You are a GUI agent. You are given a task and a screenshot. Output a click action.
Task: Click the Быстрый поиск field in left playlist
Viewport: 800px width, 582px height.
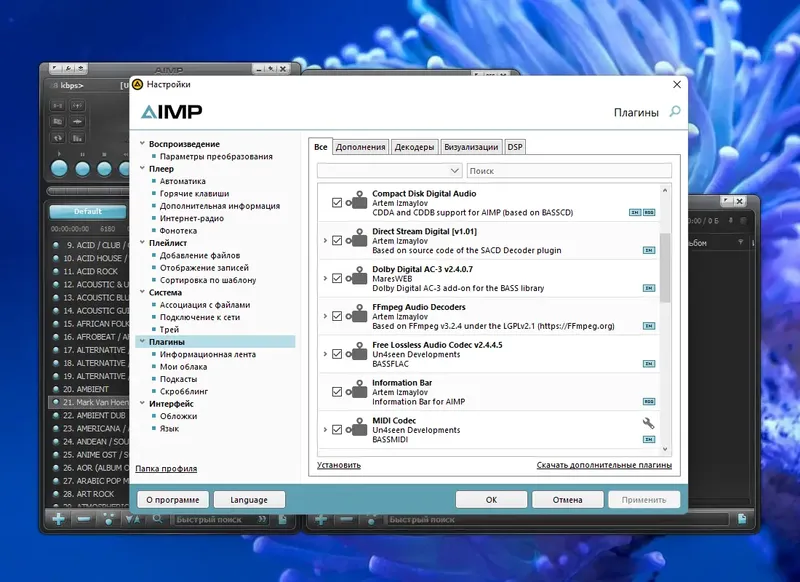click(221, 519)
